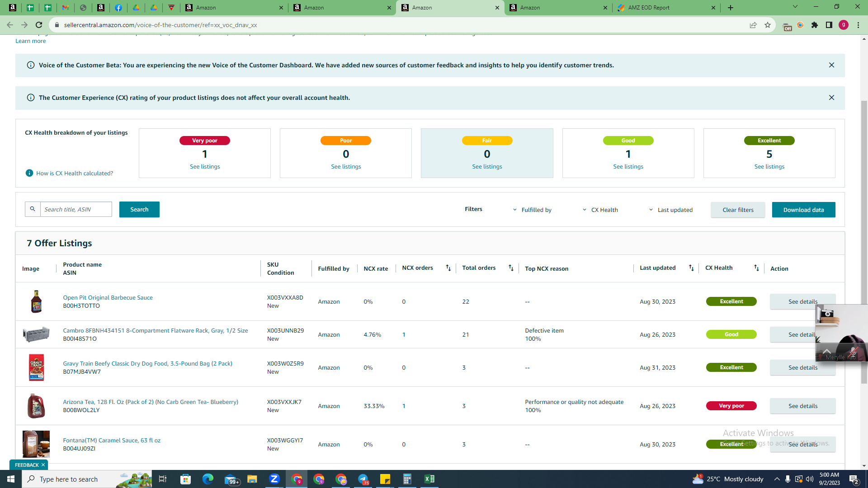Open the share page icon in address bar
The image size is (868, 488).
[753, 25]
